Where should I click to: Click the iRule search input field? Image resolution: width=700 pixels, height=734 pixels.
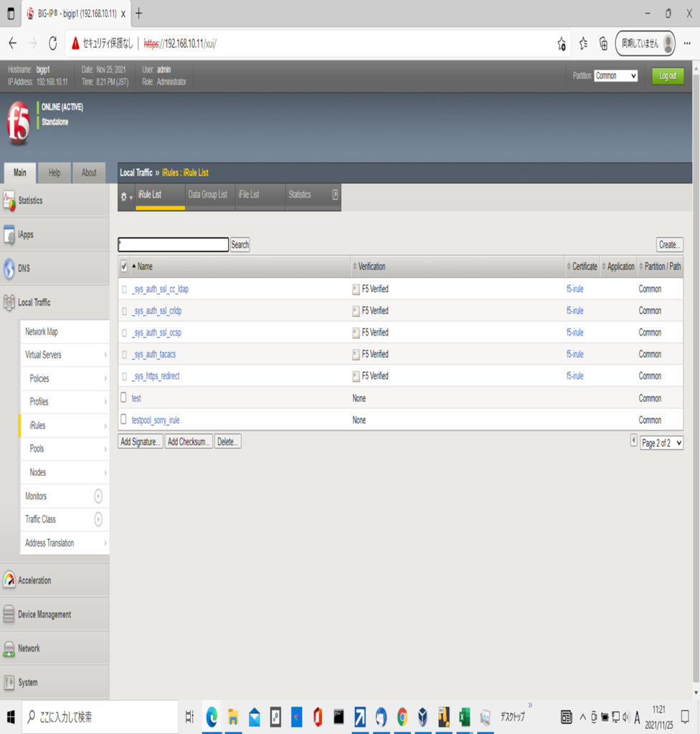174,244
